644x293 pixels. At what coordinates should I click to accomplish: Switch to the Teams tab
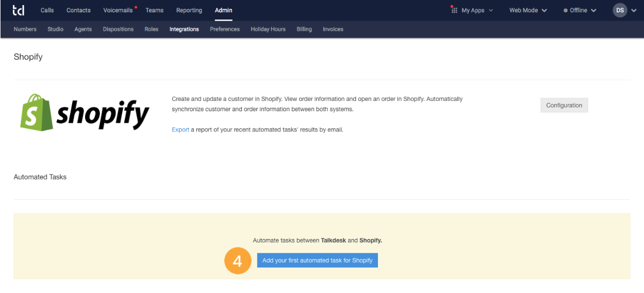pos(154,10)
